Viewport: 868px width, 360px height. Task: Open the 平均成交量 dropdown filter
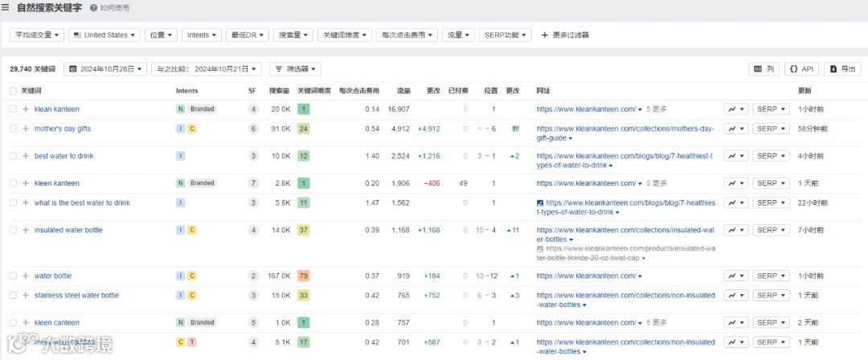(37, 35)
